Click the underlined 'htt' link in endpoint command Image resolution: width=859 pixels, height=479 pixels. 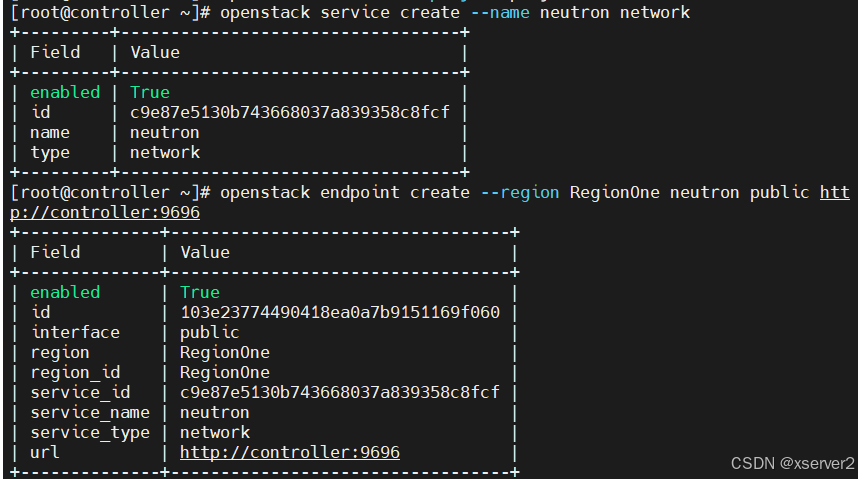click(834, 192)
